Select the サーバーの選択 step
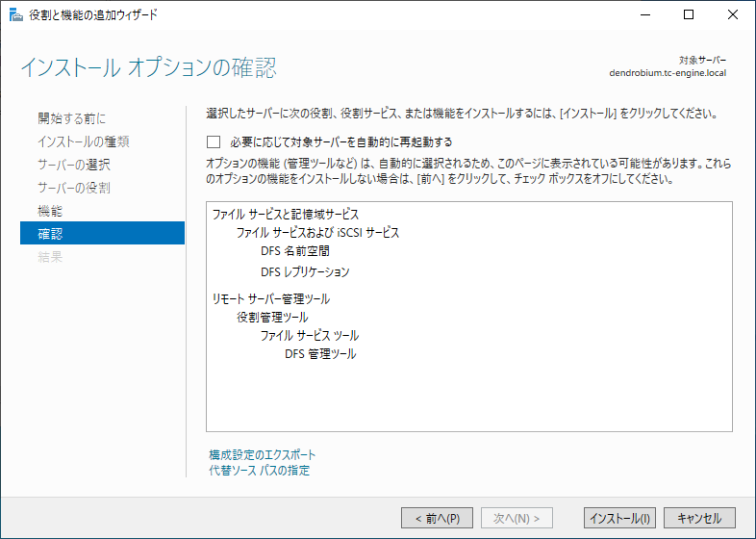This screenshot has height=539, width=756. click(x=74, y=165)
